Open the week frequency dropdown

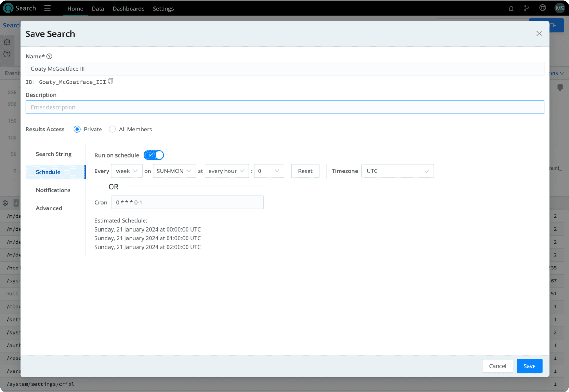point(126,171)
